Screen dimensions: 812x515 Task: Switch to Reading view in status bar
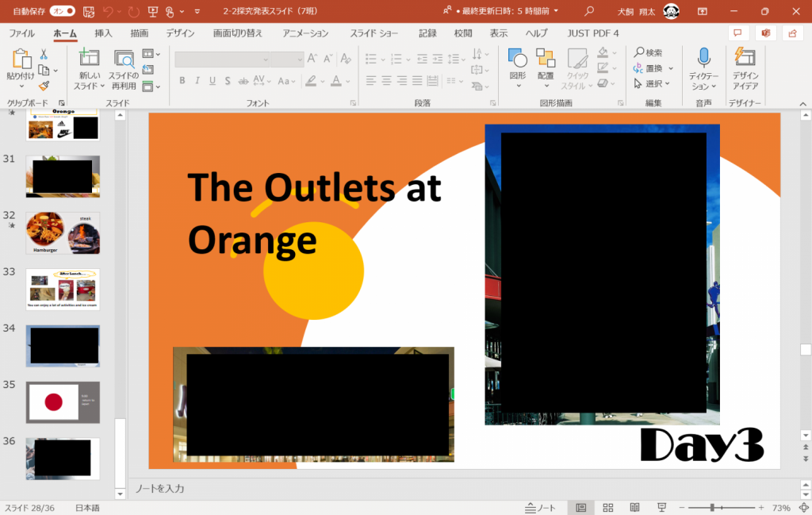[634, 508]
